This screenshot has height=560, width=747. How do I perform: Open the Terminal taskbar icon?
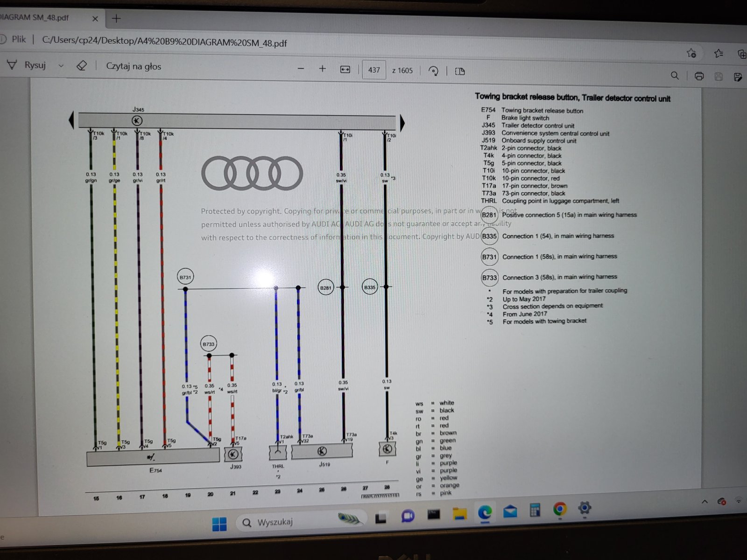434,514
